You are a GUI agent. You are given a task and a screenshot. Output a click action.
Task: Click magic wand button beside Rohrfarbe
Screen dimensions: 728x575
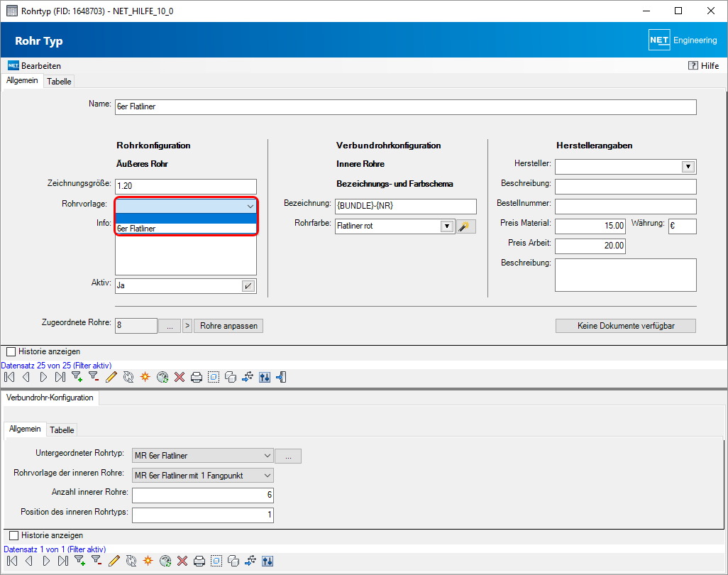pos(465,226)
